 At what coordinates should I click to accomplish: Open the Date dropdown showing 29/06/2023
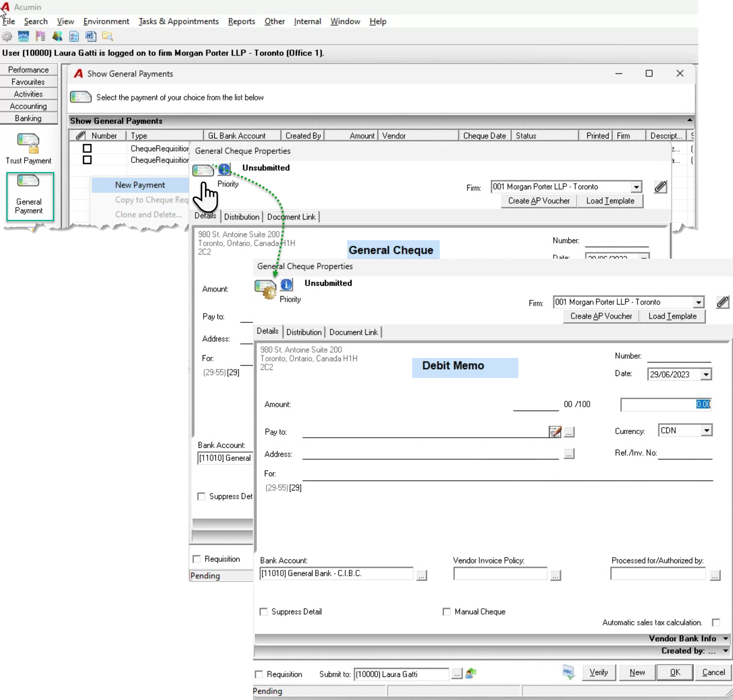706,374
